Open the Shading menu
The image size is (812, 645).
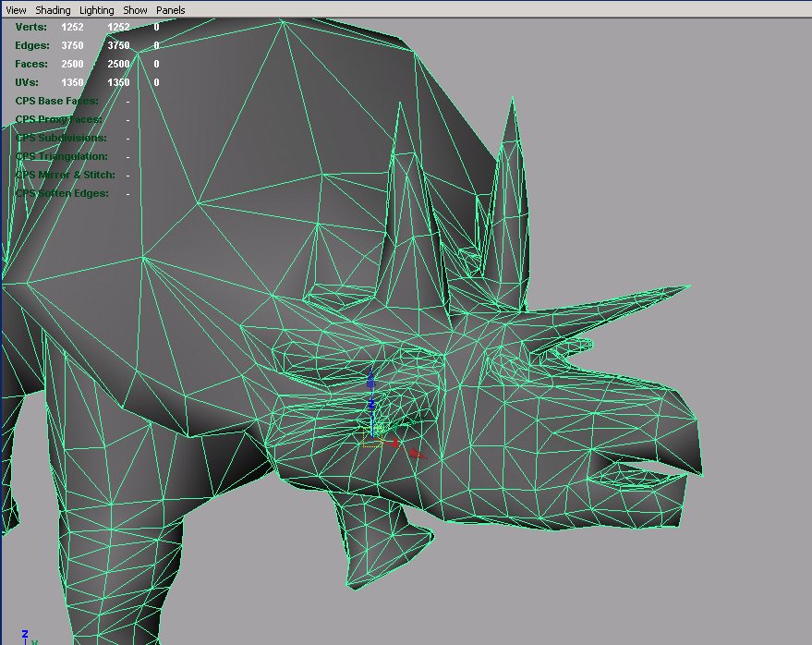tap(53, 10)
